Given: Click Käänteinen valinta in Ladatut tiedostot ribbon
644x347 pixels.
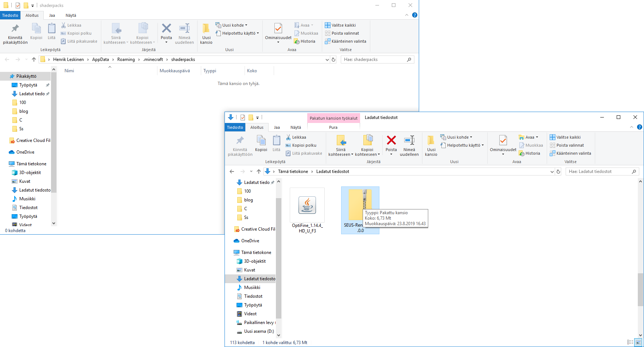Looking at the screenshot, I should [570, 153].
